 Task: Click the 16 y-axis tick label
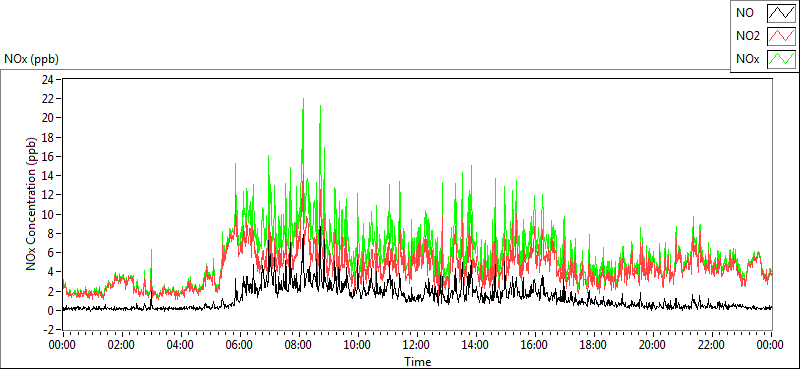pos(47,156)
